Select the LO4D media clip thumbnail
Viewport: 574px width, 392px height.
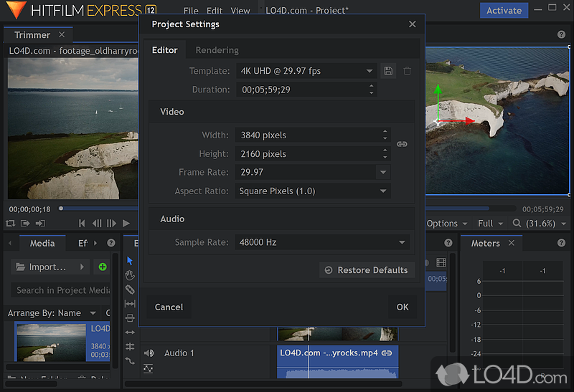point(51,343)
